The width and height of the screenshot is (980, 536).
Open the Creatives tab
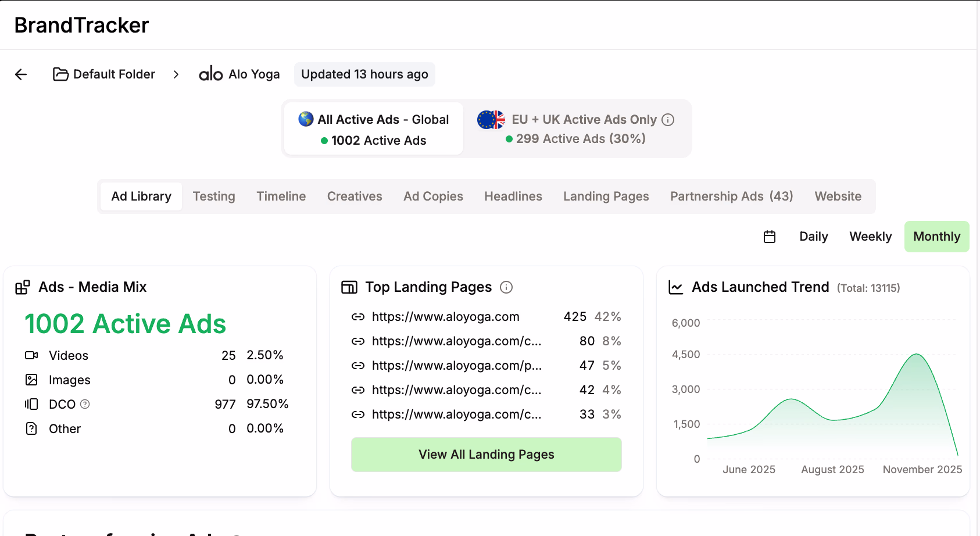coord(355,196)
